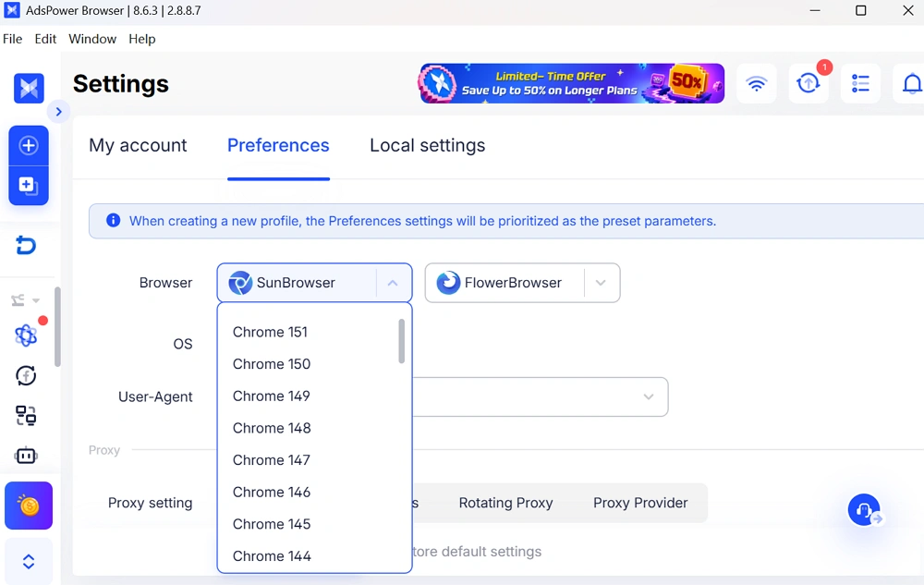
Task: Create a new profile with plus icon
Action: pos(29,145)
